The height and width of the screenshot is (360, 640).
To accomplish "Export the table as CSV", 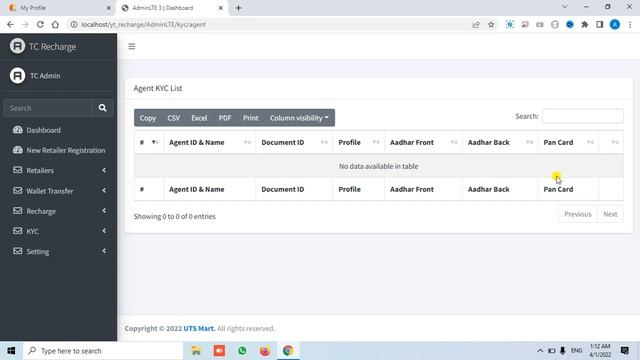I will coord(173,118).
